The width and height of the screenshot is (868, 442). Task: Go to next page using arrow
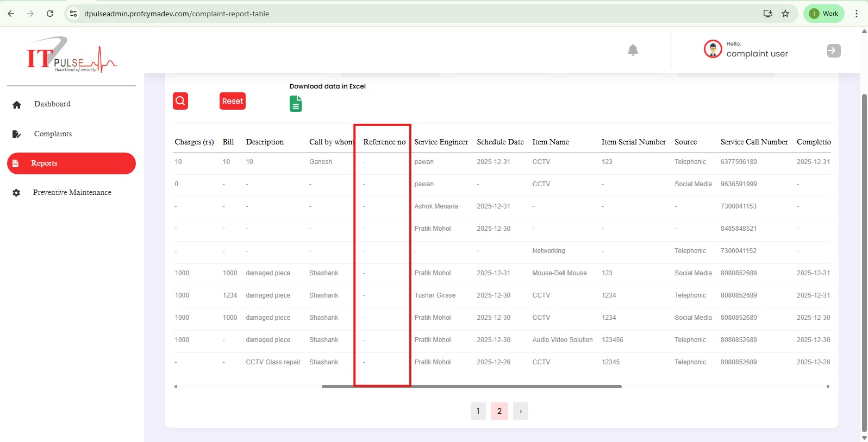(x=521, y=412)
